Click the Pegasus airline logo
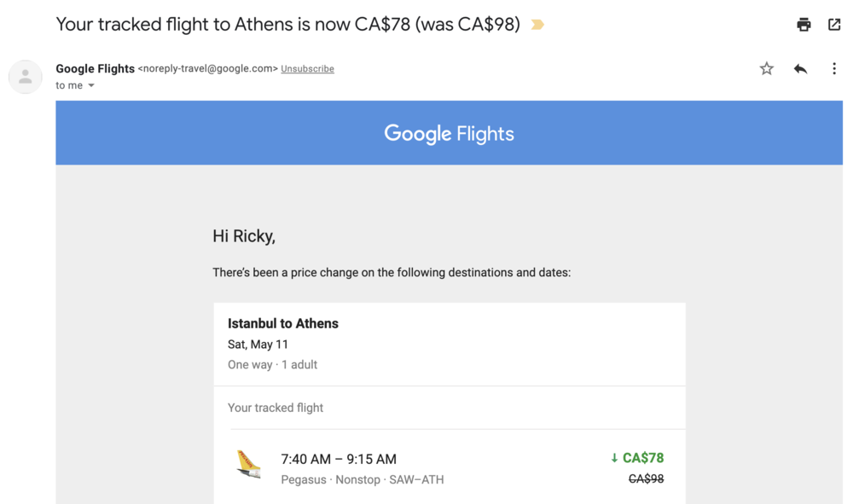 click(248, 466)
